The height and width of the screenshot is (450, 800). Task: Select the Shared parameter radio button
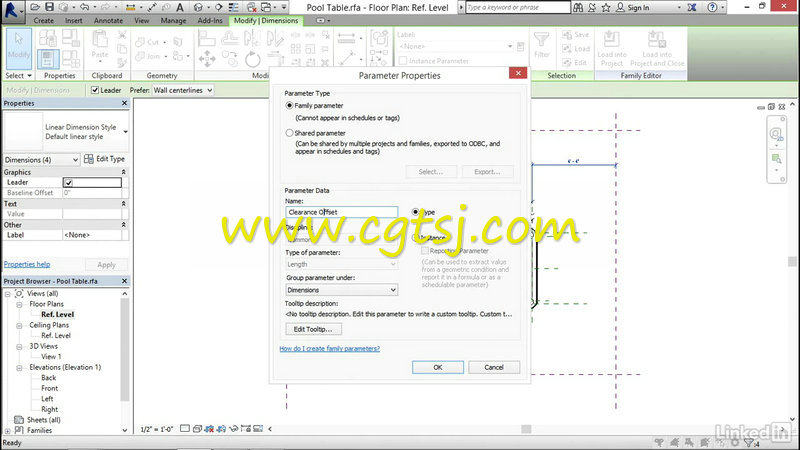tap(289, 133)
